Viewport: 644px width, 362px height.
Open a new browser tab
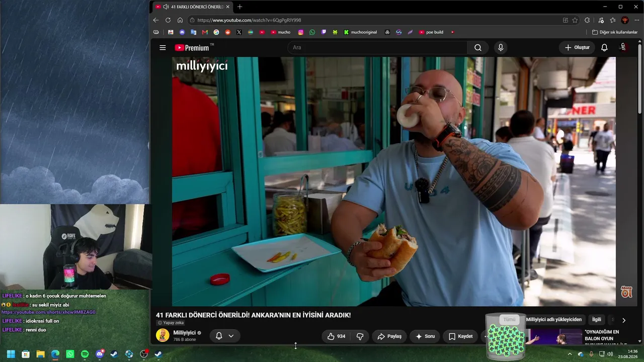click(239, 7)
